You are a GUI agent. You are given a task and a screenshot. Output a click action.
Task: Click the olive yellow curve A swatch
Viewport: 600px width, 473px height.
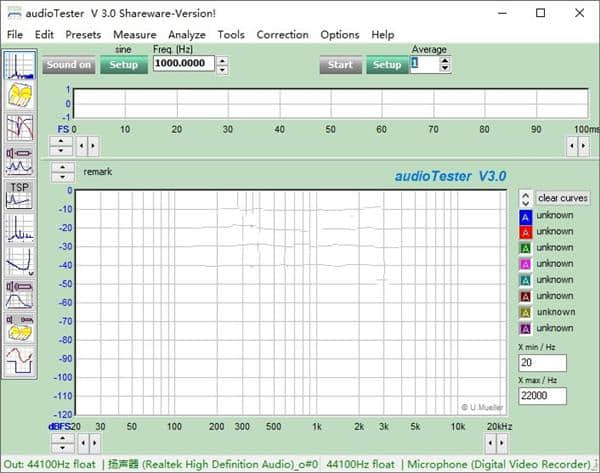pos(525,312)
